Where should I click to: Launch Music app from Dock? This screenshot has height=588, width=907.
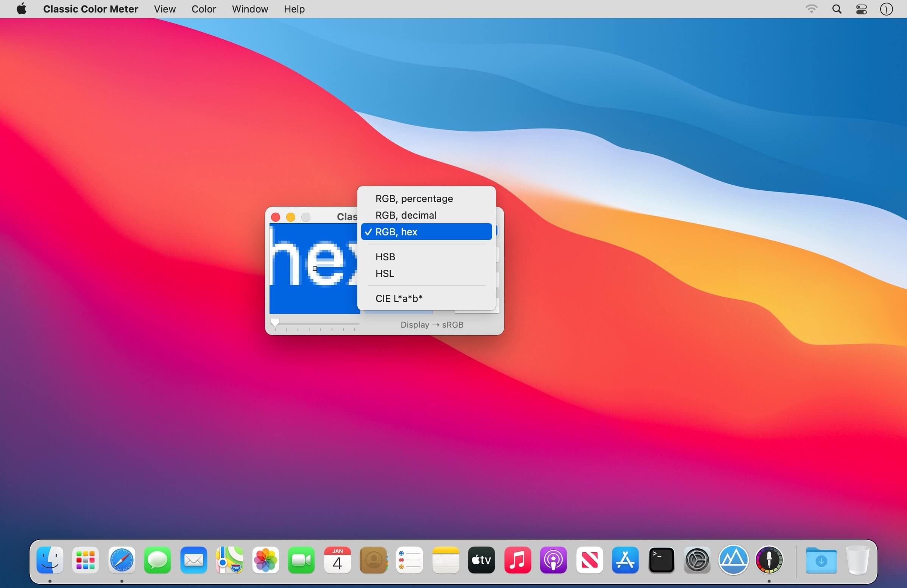coord(517,560)
